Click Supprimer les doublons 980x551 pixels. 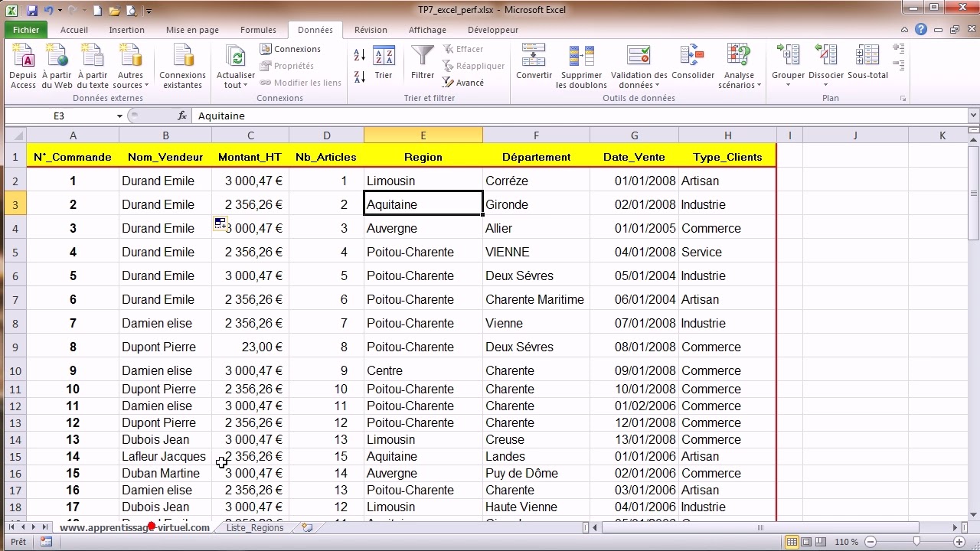pos(581,66)
